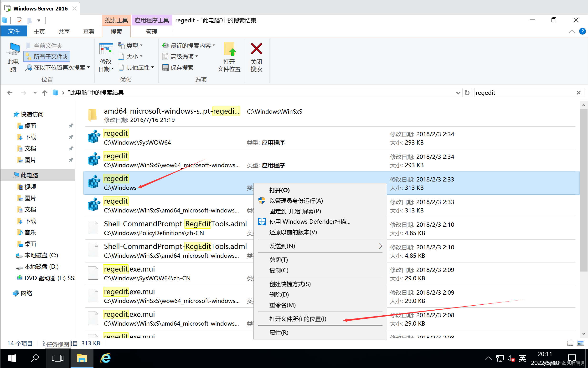Open 发送到(N) submenu

click(320, 246)
